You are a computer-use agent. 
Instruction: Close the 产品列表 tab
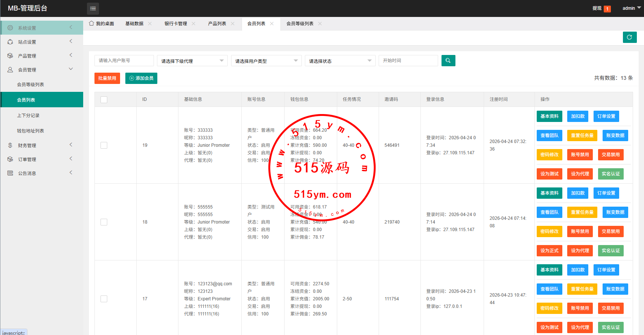pos(233,24)
